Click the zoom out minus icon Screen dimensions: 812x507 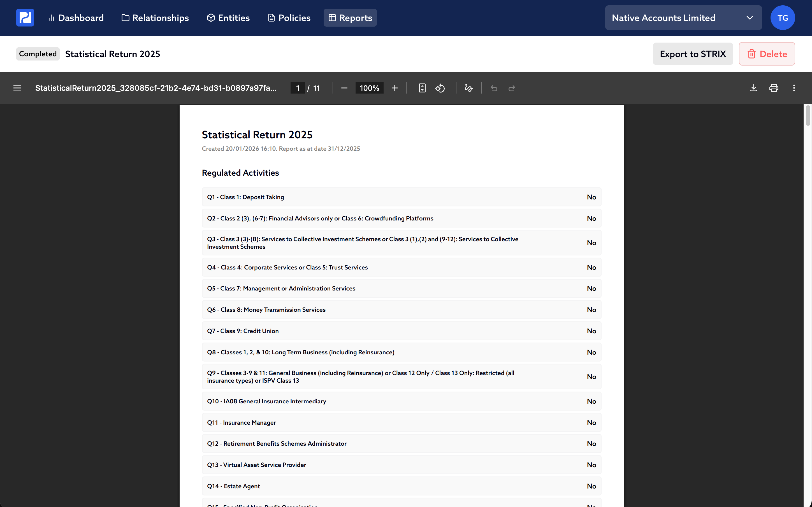[344, 88]
